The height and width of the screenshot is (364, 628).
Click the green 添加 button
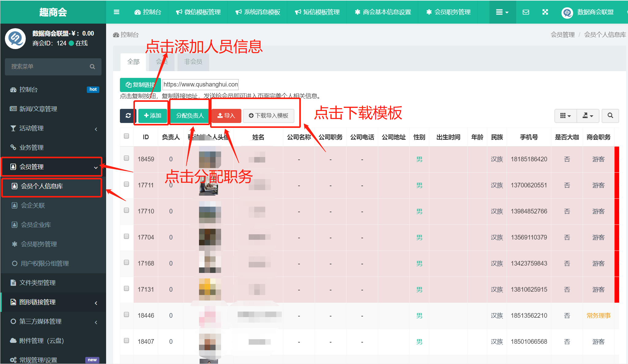click(153, 116)
